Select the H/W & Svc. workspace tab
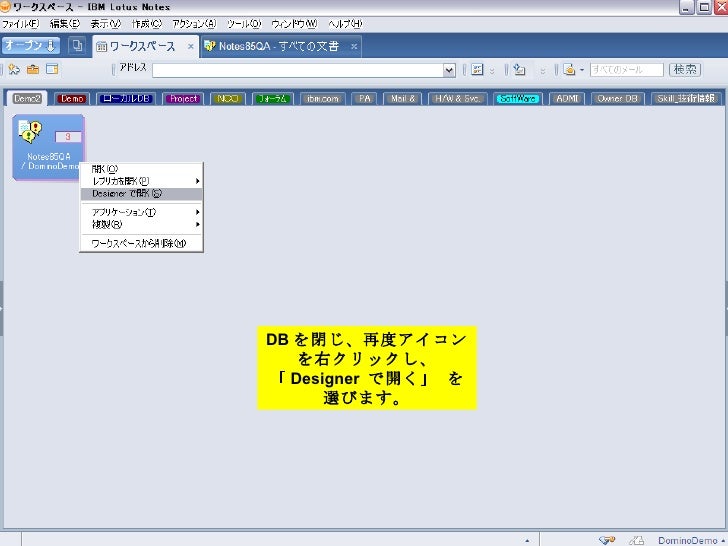This screenshot has width=728, height=546. [x=457, y=98]
